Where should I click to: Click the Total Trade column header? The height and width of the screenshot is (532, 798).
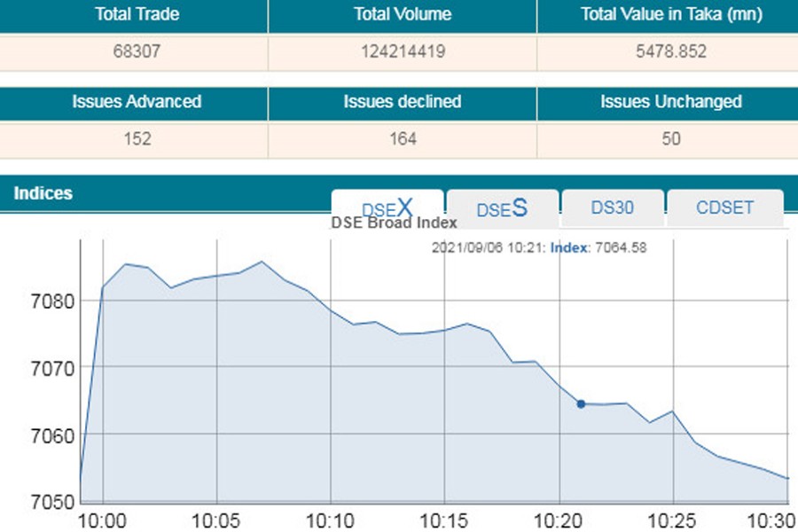point(132,14)
